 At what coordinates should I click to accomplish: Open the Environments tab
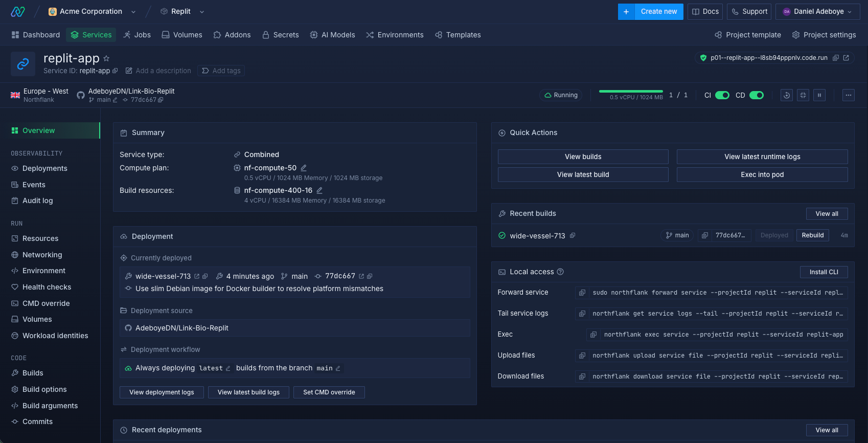(395, 35)
